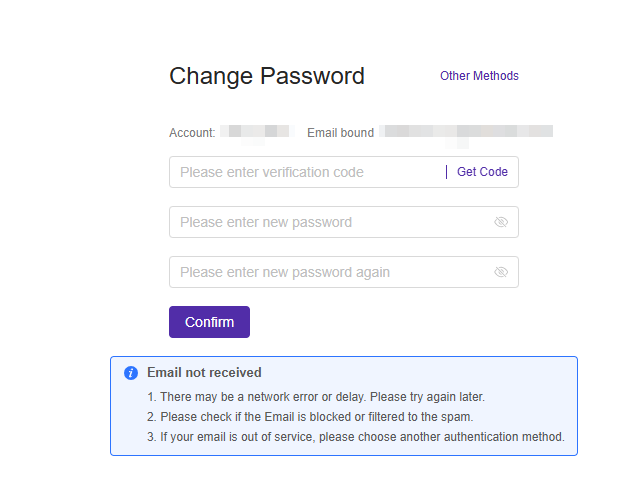
Task: Click the blue info icon in notice
Action: (131, 373)
